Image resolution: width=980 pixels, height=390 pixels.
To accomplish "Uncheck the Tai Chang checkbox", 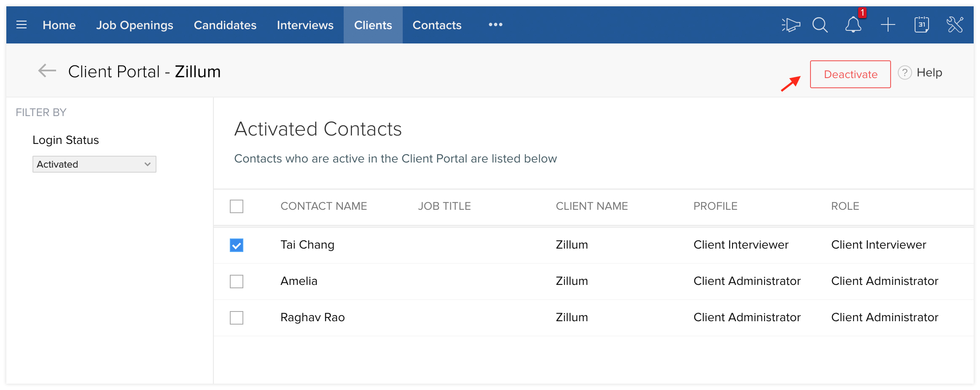I will point(237,245).
